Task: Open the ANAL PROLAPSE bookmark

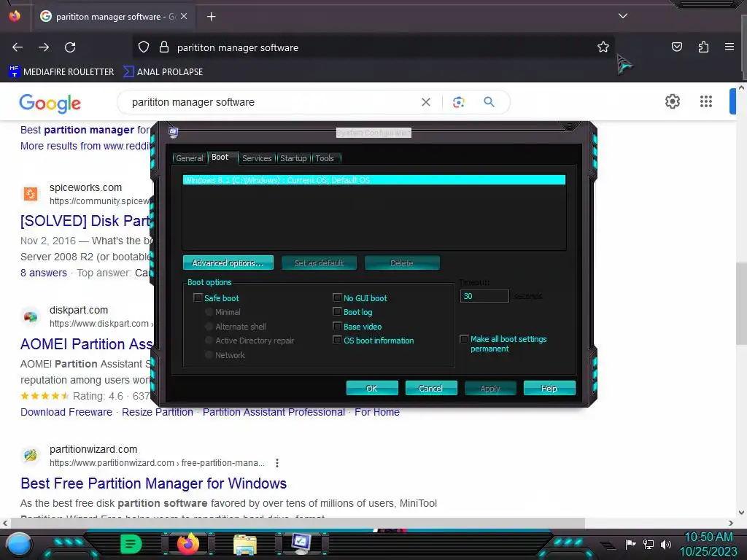Action: (x=163, y=72)
